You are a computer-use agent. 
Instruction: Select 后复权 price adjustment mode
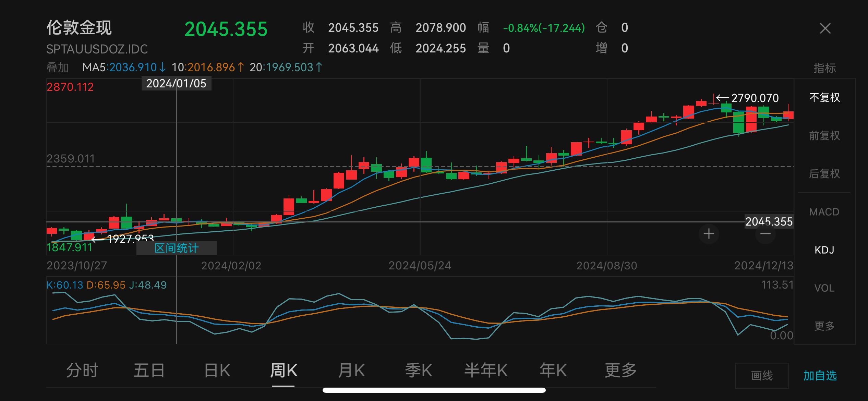(x=824, y=174)
